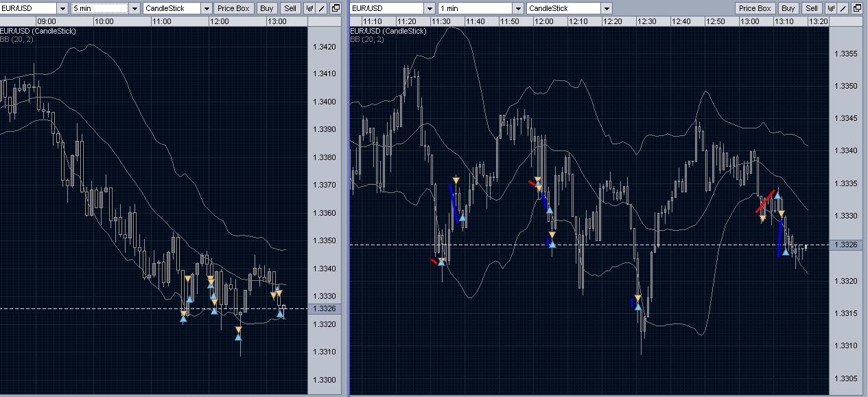Click the EUR/USD symbol field on the 1 min chart
This screenshot has height=397, width=868.
(387, 8)
